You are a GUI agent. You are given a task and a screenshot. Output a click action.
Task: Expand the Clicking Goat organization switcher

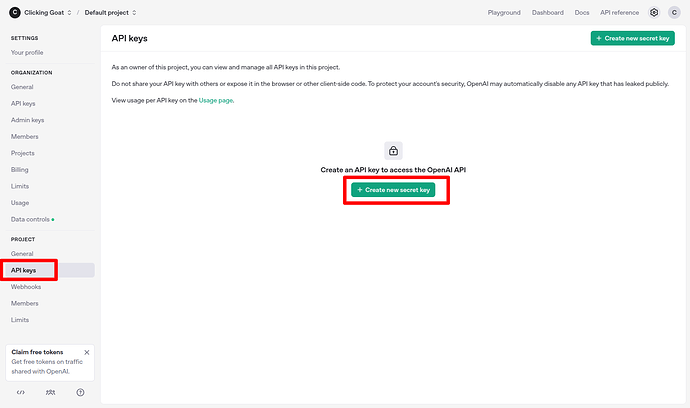pos(48,12)
